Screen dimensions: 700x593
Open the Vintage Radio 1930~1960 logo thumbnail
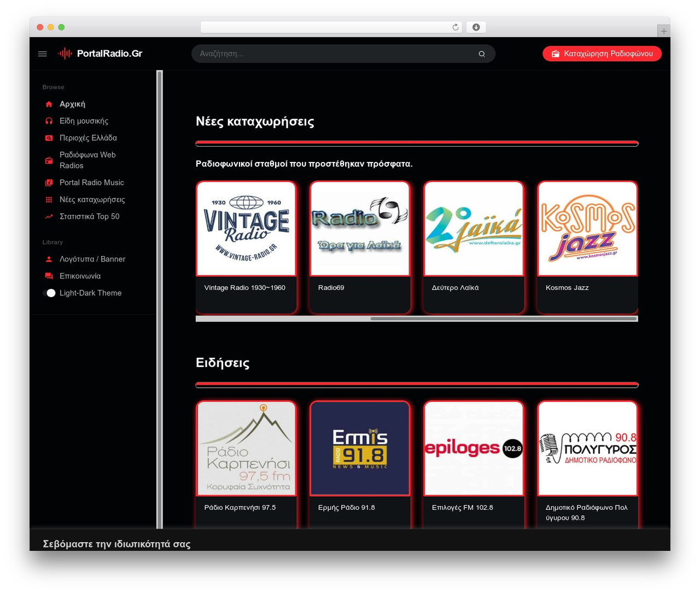click(x=246, y=229)
